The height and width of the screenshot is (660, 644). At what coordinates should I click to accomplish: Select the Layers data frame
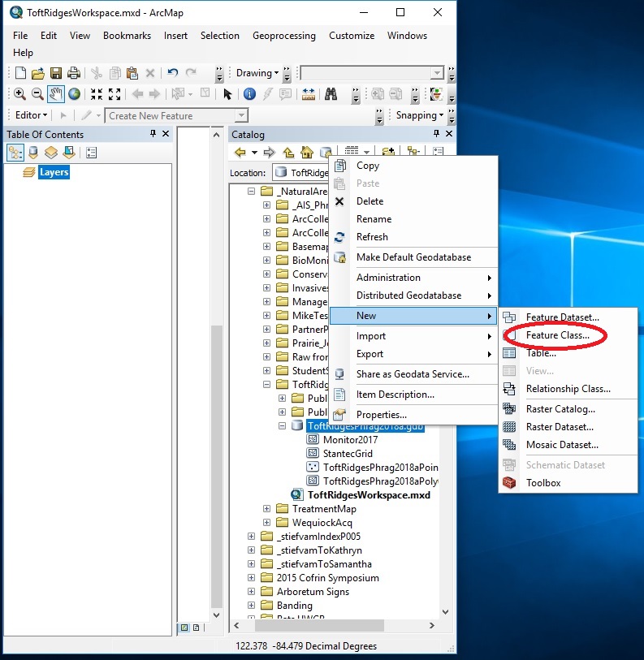point(54,172)
